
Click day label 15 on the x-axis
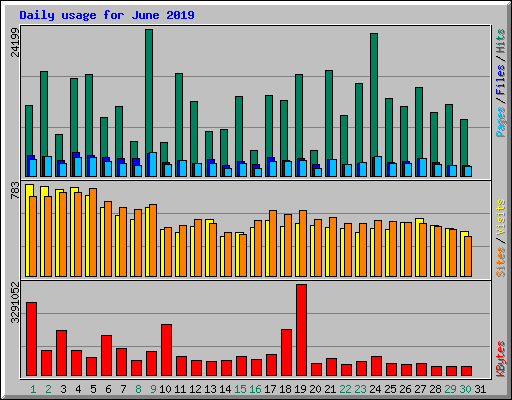(x=240, y=389)
